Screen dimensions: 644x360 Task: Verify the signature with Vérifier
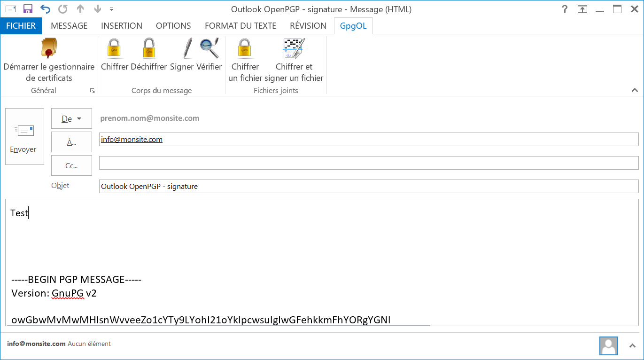209,55
